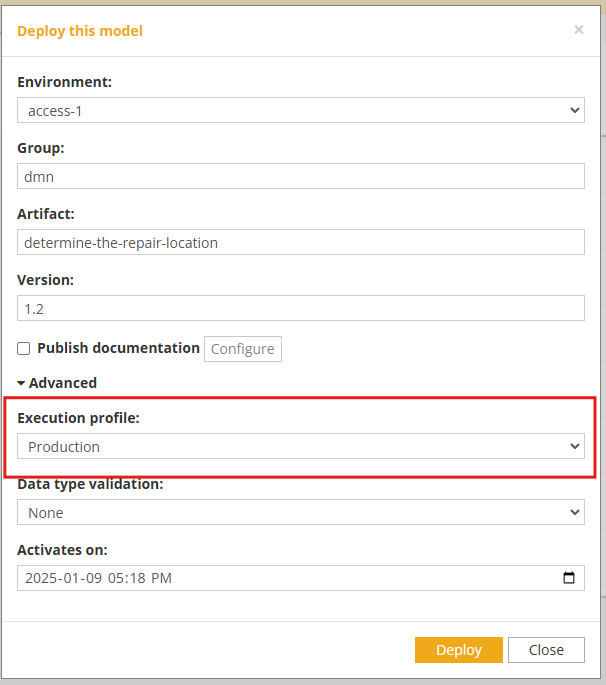Click the Deploy this model title
The image size is (606, 685).
click(80, 31)
